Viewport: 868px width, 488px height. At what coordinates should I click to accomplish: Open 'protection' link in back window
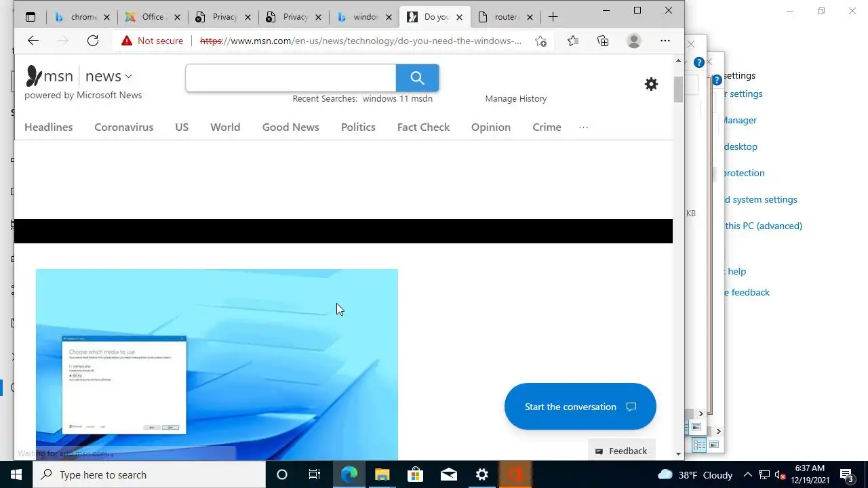(744, 173)
